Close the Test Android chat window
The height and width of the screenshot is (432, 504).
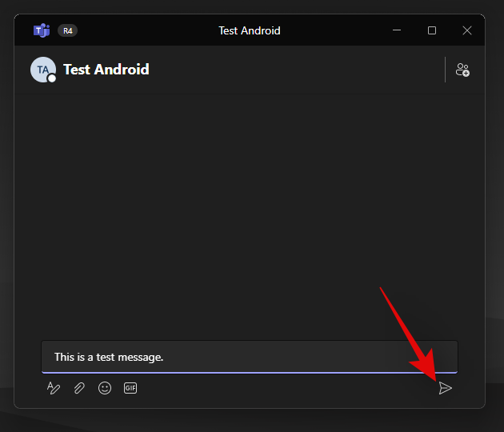(467, 30)
